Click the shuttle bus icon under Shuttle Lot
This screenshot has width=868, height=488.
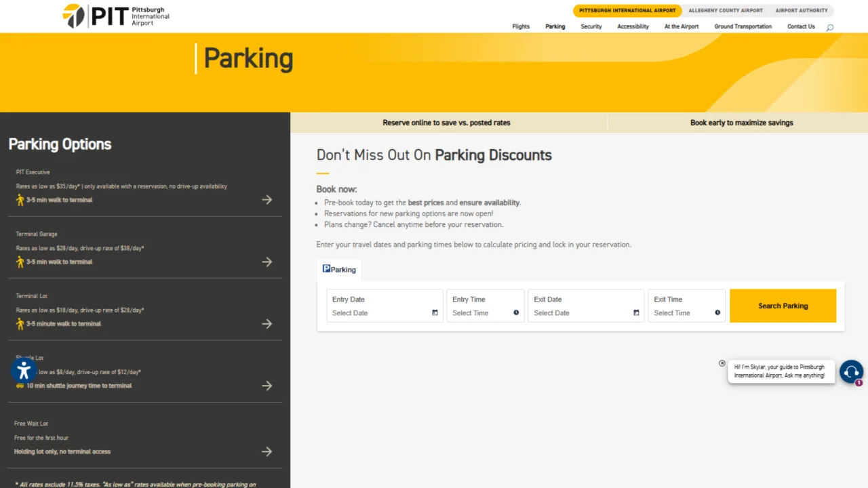20,386
